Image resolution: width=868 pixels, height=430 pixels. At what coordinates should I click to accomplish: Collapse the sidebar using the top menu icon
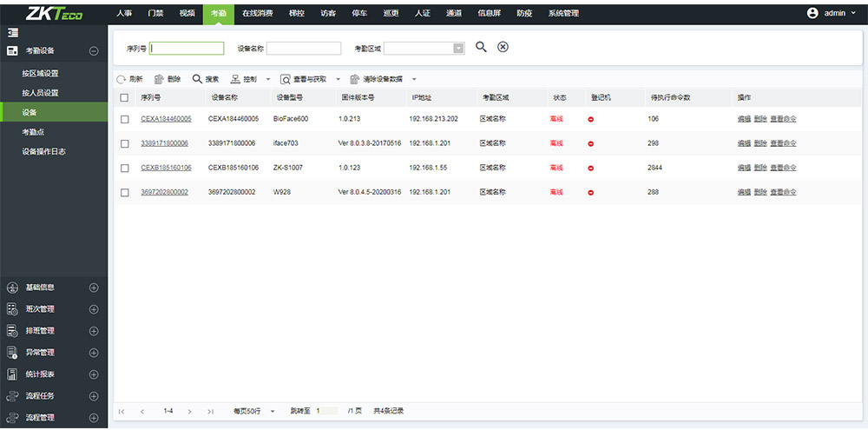[x=13, y=32]
